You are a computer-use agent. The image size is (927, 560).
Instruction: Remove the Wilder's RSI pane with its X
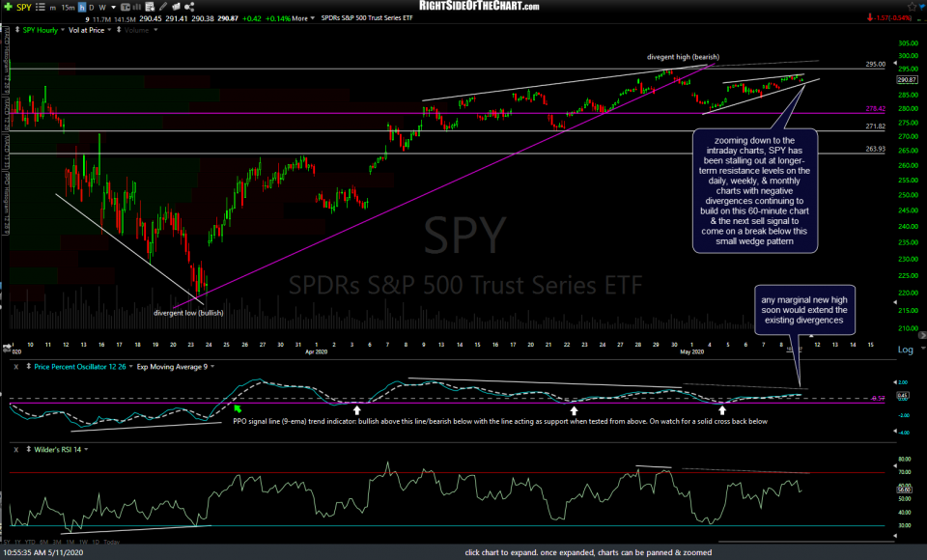(15, 449)
